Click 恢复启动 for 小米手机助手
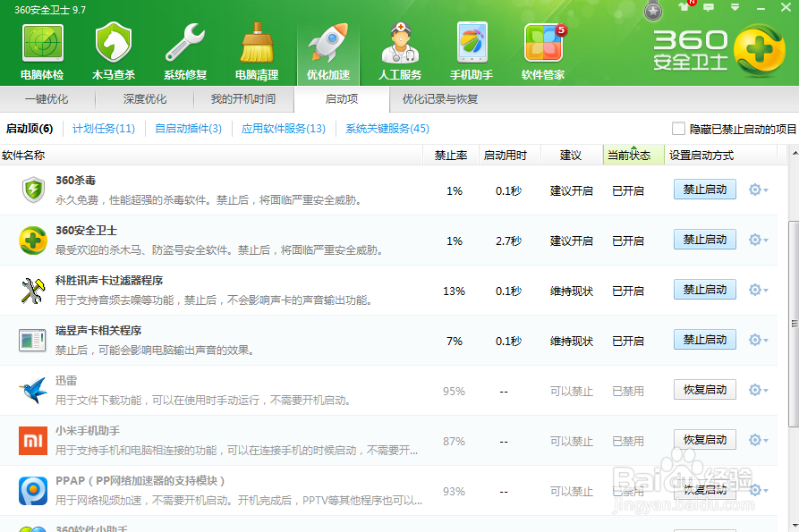Viewport: 799px width, 532px height. (x=705, y=439)
